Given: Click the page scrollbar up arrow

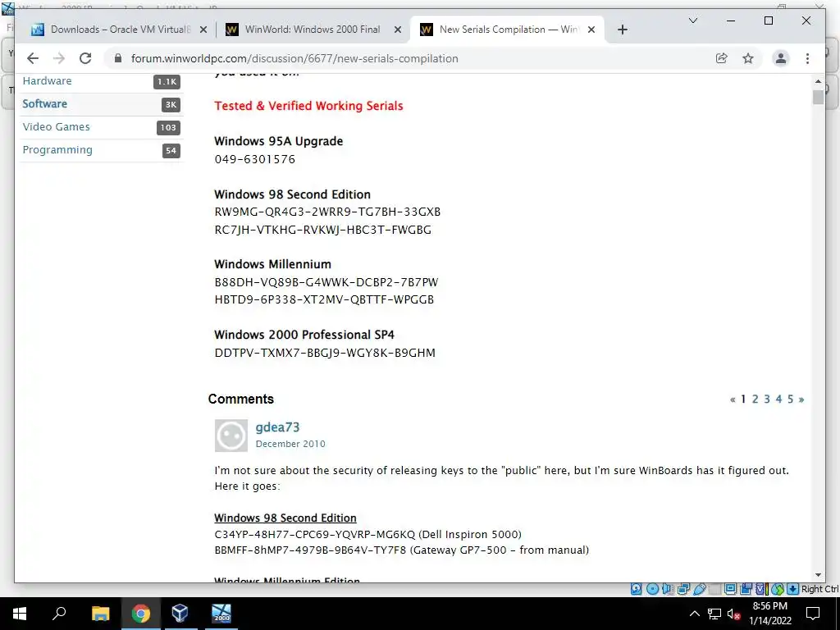Looking at the screenshot, I should [818, 81].
